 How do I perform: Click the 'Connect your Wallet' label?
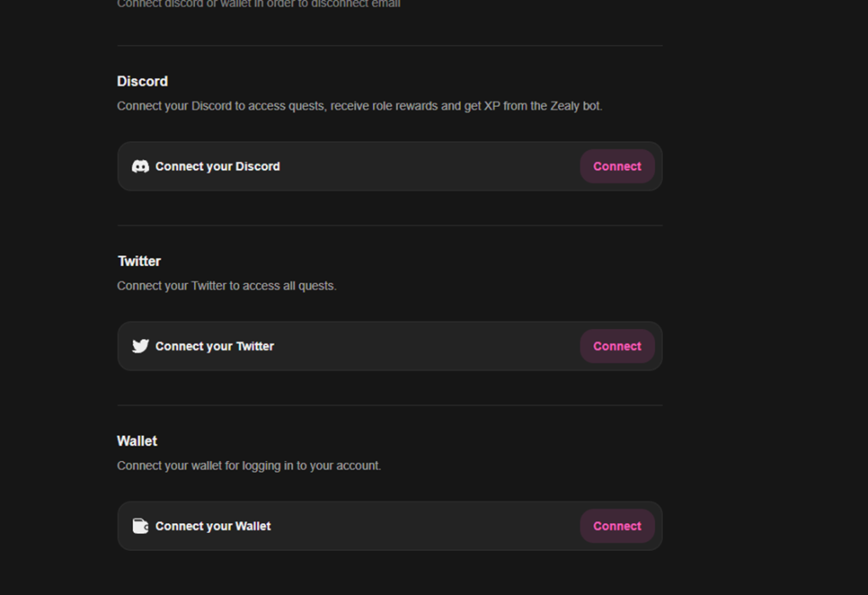213,526
